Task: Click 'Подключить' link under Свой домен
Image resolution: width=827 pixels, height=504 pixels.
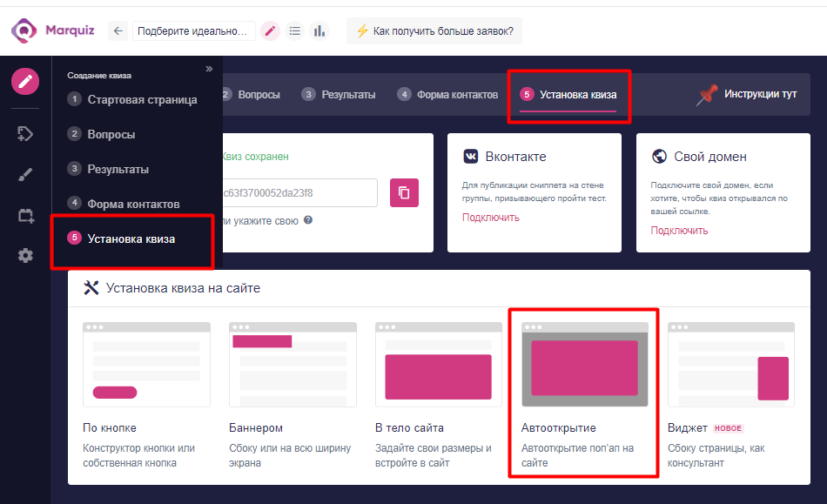Action: pos(679,231)
